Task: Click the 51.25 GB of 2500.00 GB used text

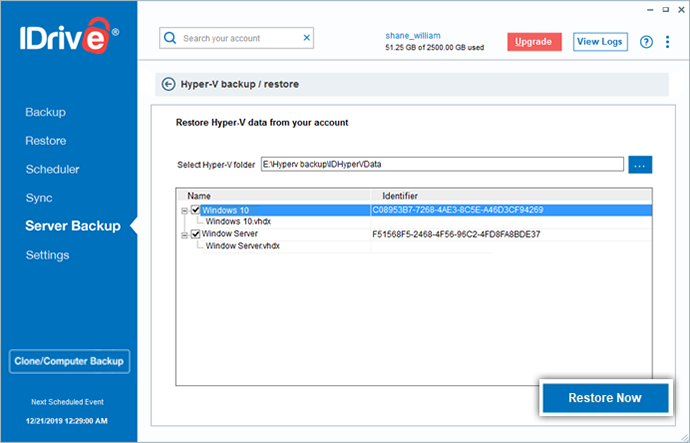Action: (x=435, y=48)
